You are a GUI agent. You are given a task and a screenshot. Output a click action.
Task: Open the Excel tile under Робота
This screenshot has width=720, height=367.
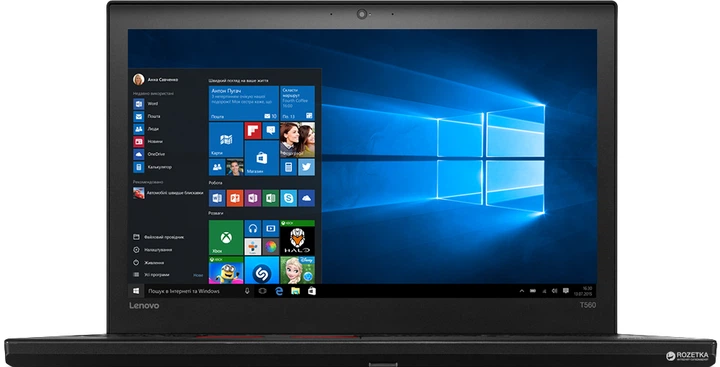tap(270, 198)
